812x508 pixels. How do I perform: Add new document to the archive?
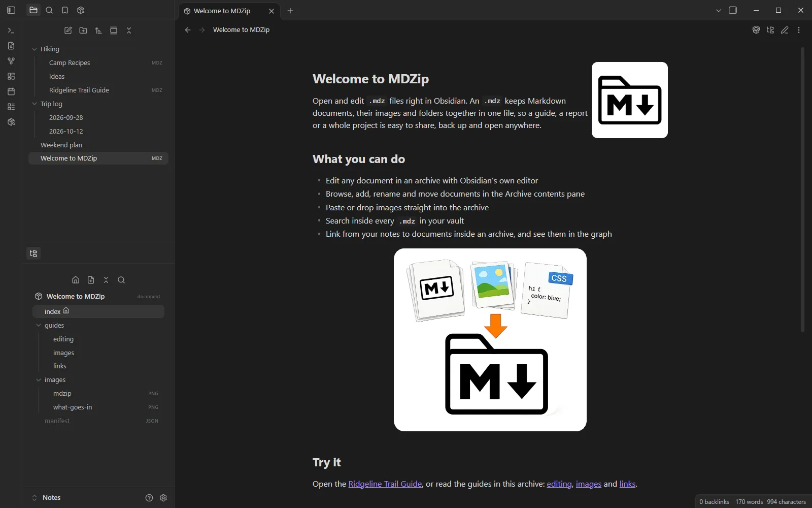[91, 280]
